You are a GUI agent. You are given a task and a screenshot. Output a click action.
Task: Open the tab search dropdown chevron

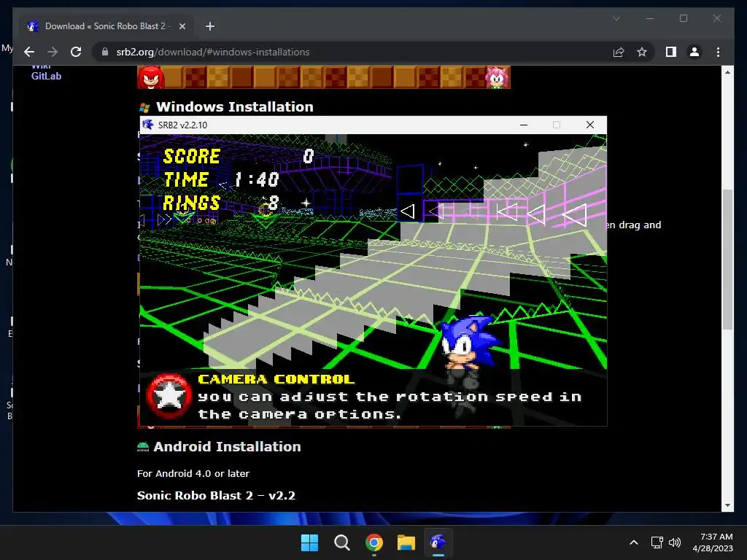click(616, 18)
